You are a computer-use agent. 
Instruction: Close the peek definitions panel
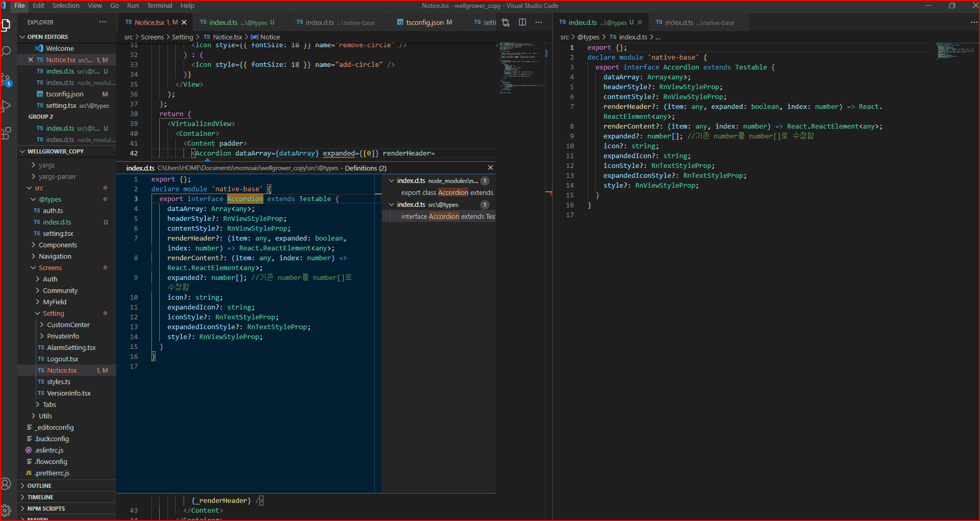click(x=490, y=167)
